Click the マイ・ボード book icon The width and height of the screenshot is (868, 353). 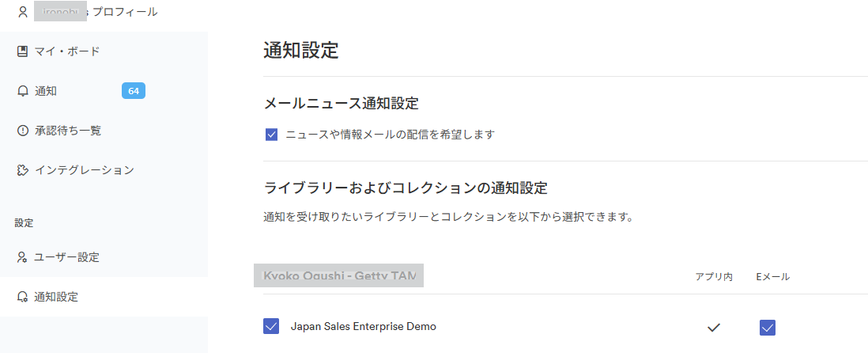click(x=23, y=51)
